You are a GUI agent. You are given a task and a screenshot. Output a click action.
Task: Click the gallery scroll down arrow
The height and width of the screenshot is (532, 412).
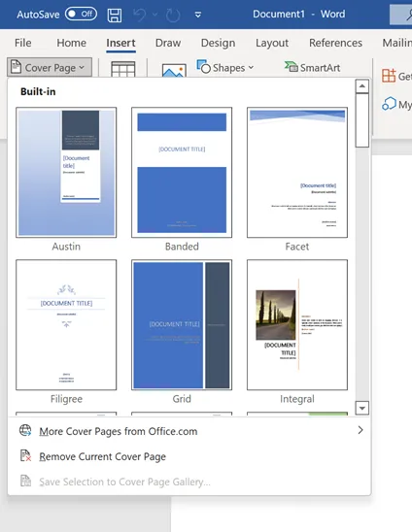coord(362,408)
